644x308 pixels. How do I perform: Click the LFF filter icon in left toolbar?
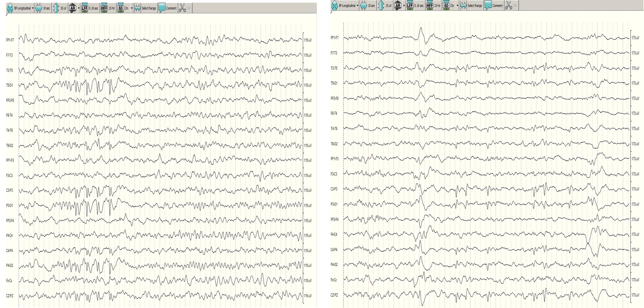(x=84, y=8)
